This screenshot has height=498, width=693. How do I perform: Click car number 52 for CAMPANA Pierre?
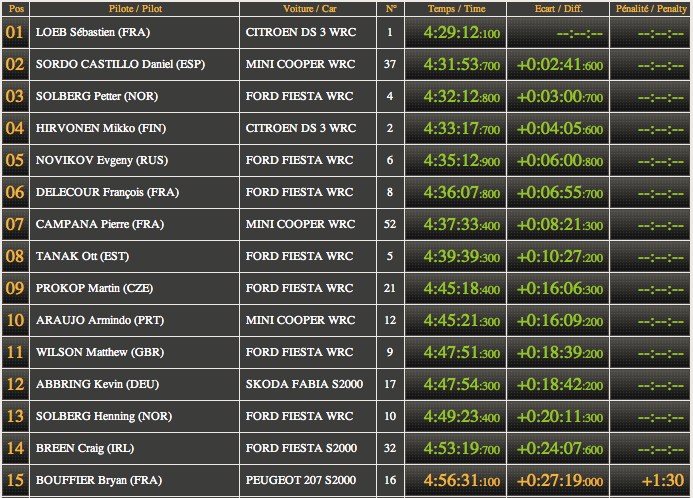(390, 224)
